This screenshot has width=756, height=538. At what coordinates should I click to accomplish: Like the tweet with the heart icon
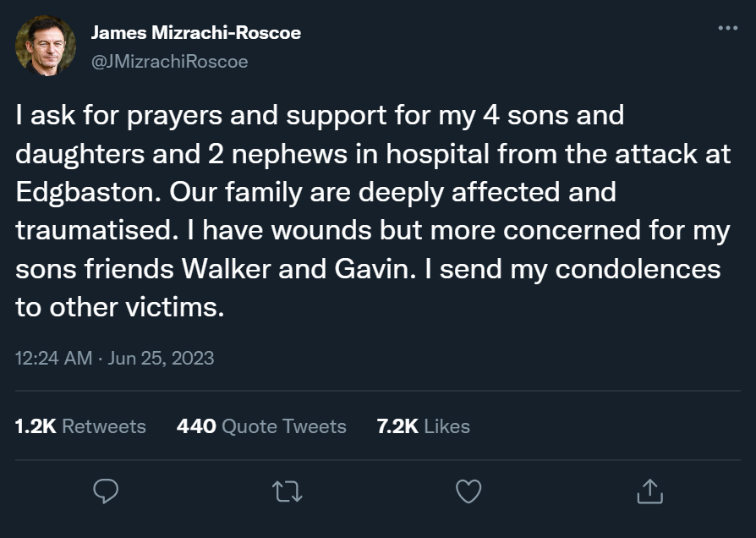tap(469, 491)
